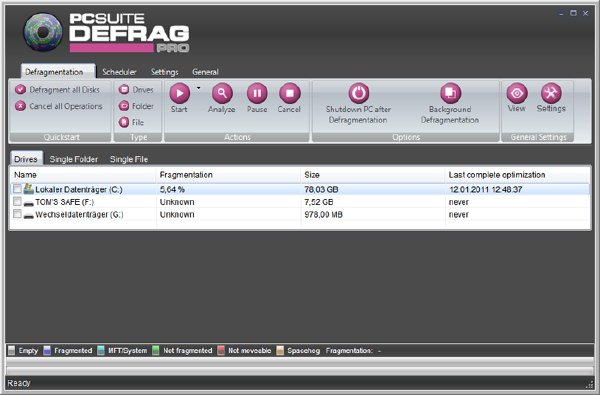Enable Background Defragmentation
The width and height of the screenshot is (600, 395).
tap(450, 93)
